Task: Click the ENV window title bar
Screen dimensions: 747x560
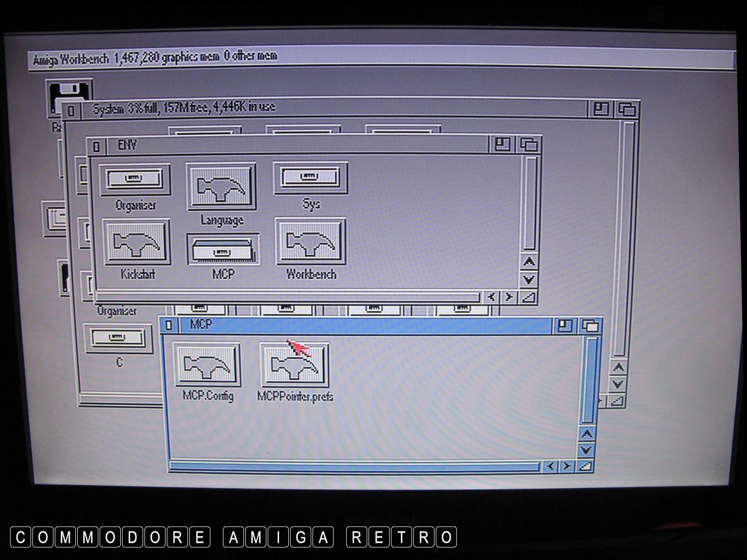Action: pyautogui.click(x=299, y=146)
